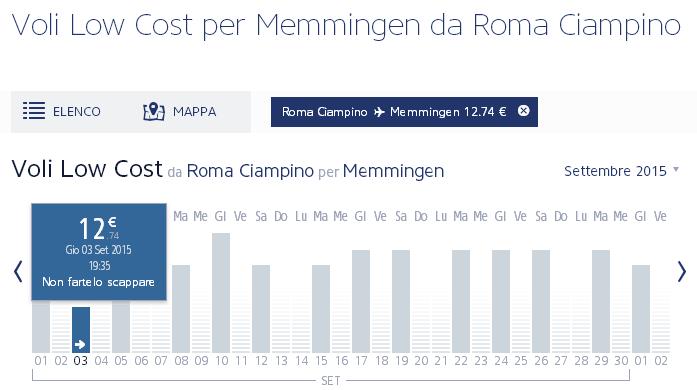Select the fare bar for day 29

[x=601, y=301]
